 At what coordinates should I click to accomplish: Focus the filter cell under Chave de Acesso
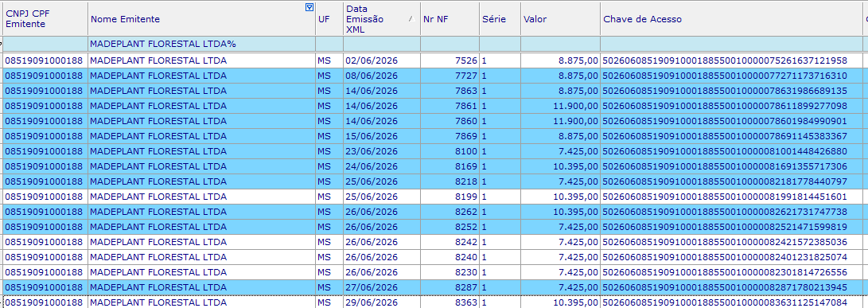coord(731,43)
